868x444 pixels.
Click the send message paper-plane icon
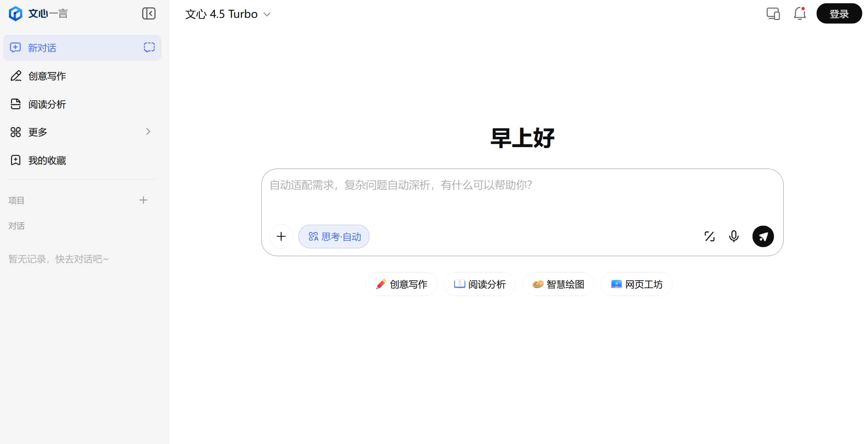[763, 236]
